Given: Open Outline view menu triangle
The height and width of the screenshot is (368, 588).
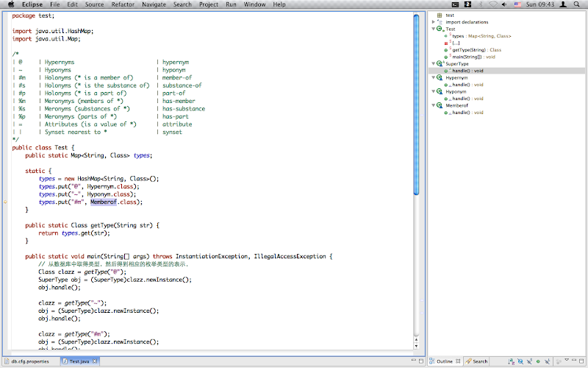Looking at the screenshot, I should click(567, 360).
